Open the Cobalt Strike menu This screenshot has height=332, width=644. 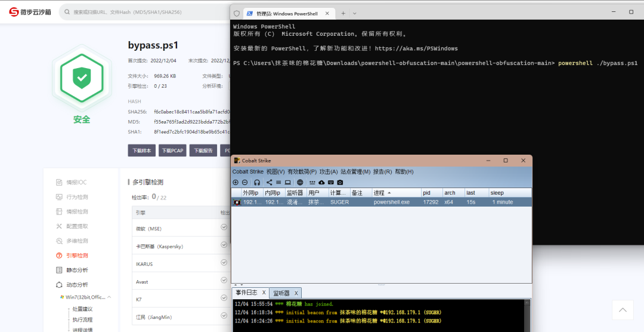coord(247,171)
